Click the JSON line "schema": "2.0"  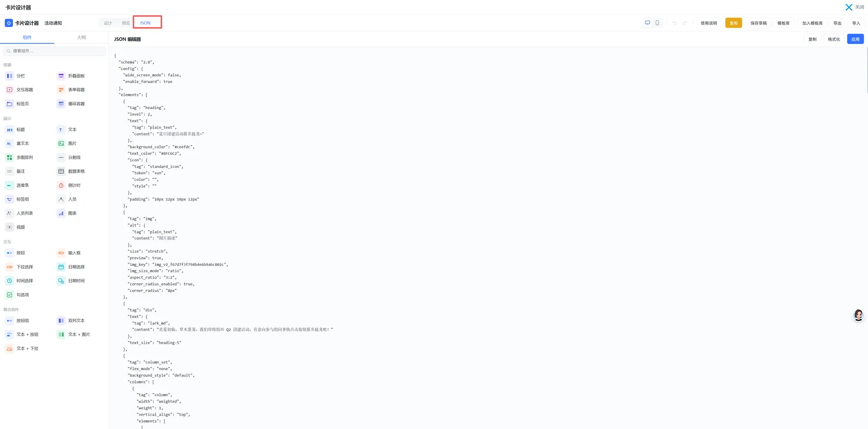pos(136,62)
